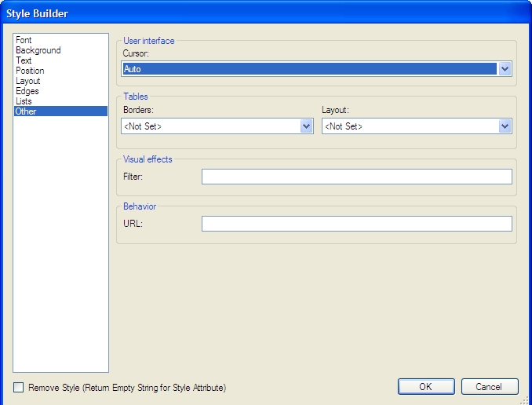Go to the Edges category

(x=27, y=91)
